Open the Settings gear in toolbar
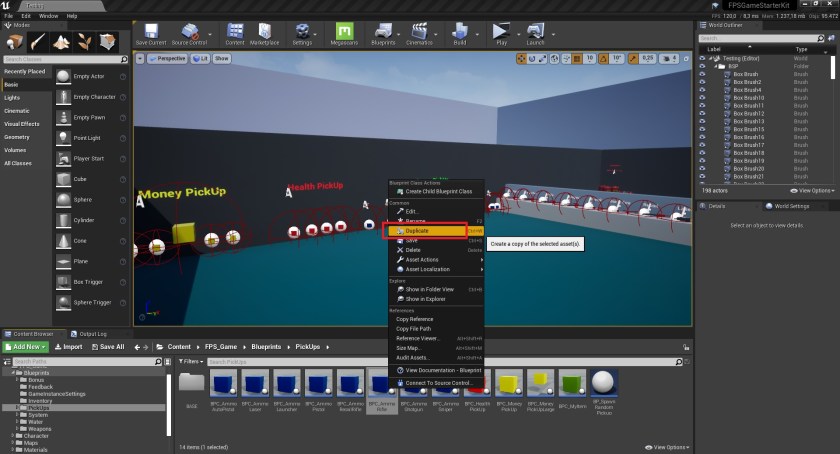 tap(301, 33)
